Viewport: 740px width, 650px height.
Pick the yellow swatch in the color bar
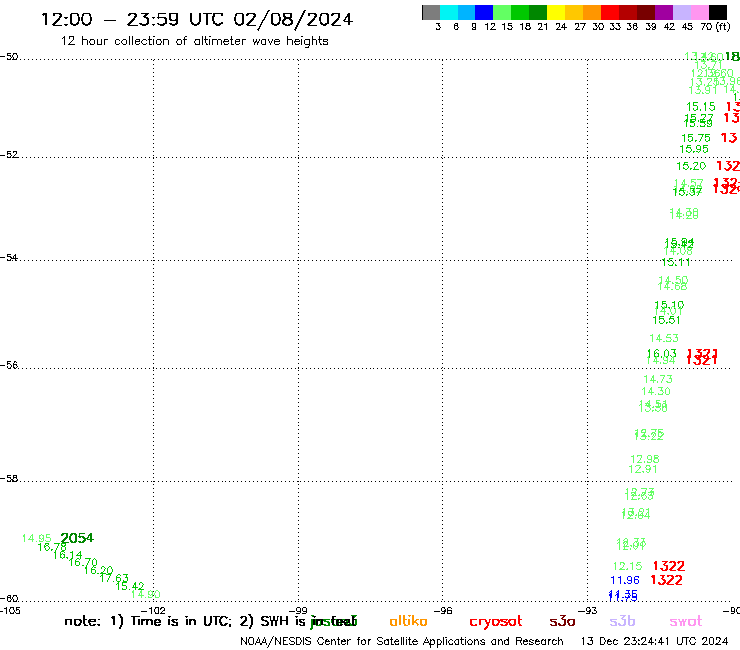click(x=556, y=12)
